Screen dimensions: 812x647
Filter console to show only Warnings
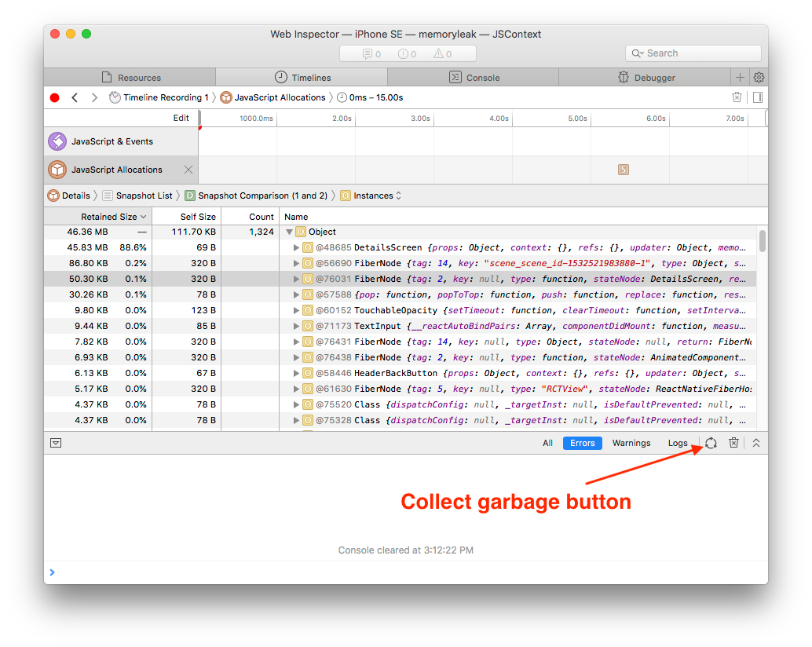click(x=631, y=443)
